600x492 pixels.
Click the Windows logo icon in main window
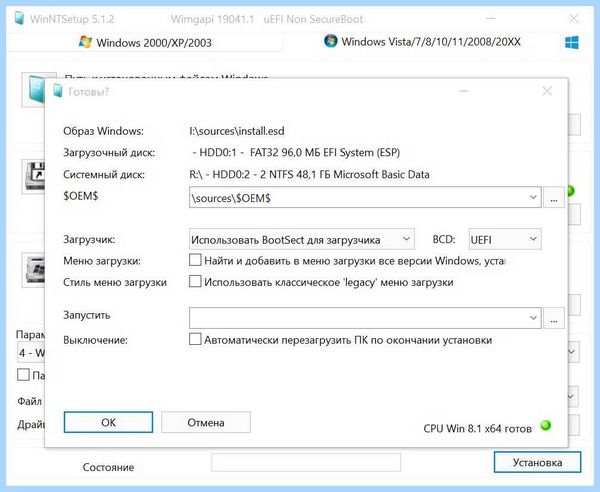tap(572, 42)
